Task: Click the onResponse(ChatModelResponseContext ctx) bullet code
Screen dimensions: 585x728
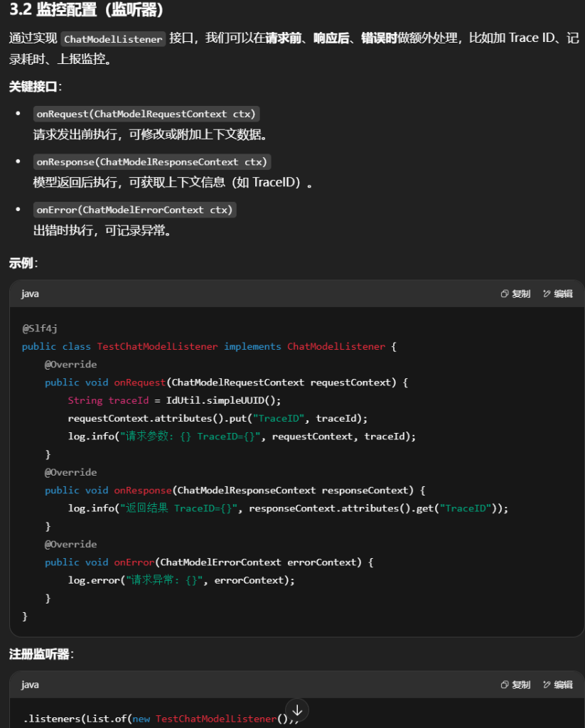Action: [152, 162]
